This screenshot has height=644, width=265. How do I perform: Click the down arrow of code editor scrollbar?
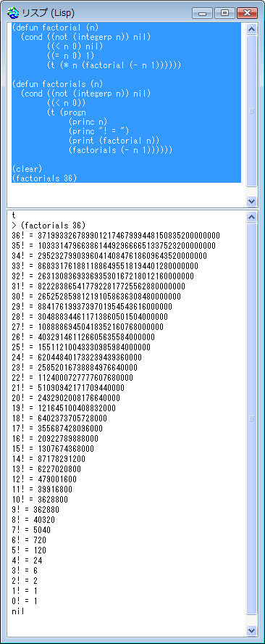click(x=252, y=202)
